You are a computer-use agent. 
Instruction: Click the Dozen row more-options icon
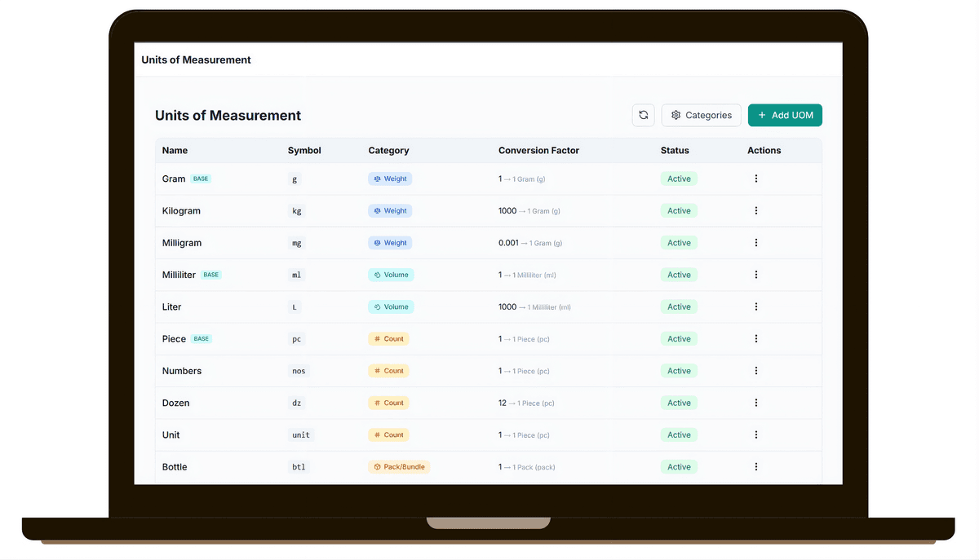point(756,403)
